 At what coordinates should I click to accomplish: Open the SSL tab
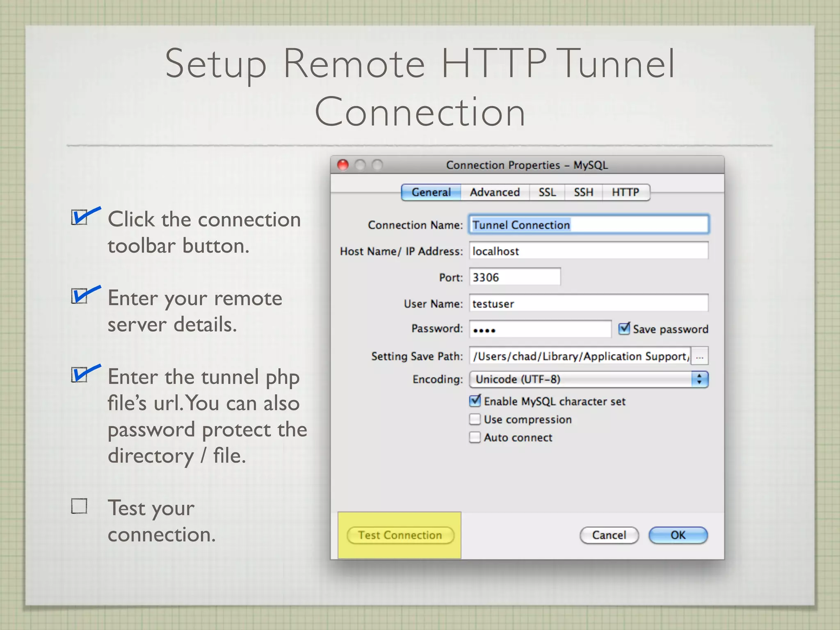[547, 192]
